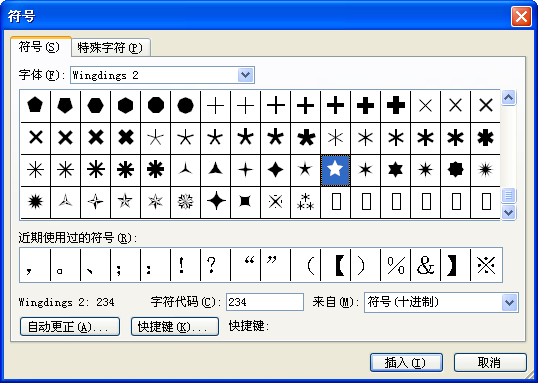Screen dimensions: 538x383
Task: Pick the recent ampersand symbol
Action: (425, 265)
